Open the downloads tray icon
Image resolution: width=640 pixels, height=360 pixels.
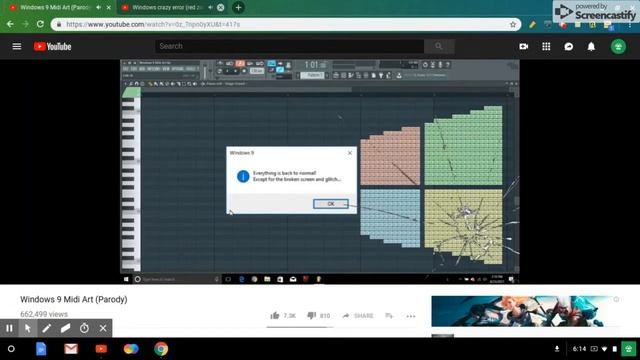pyautogui.click(x=557, y=349)
